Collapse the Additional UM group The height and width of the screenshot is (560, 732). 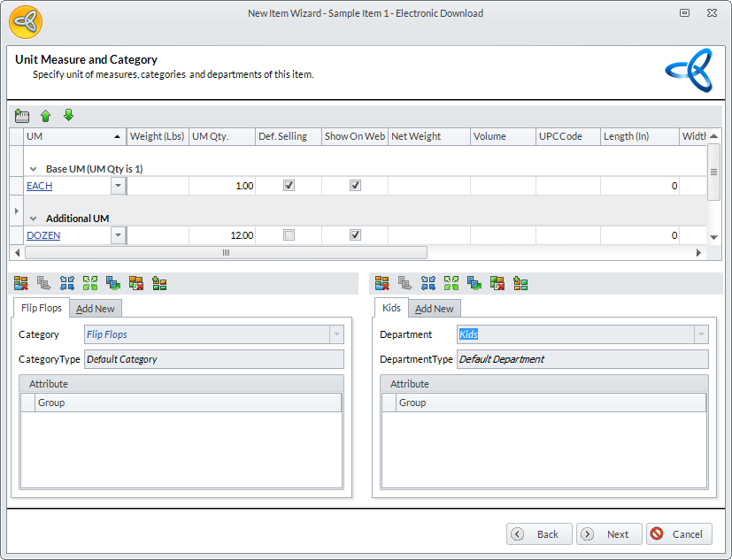(x=34, y=219)
